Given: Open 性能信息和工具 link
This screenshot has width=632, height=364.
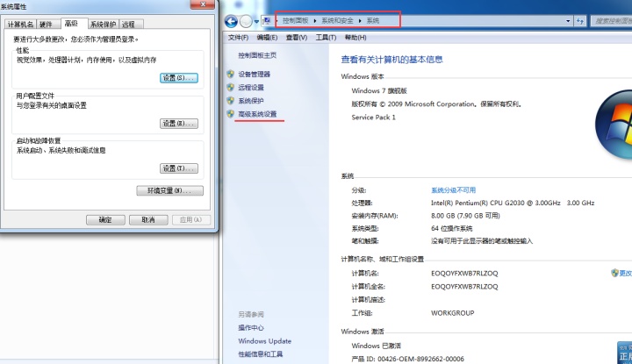Looking at the screenshot, I should 261,354.
